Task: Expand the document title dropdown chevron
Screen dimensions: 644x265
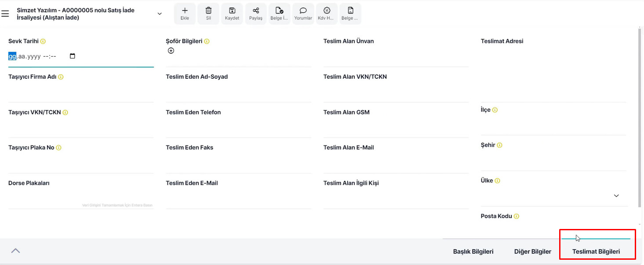Action: click(x=160, y=14)
